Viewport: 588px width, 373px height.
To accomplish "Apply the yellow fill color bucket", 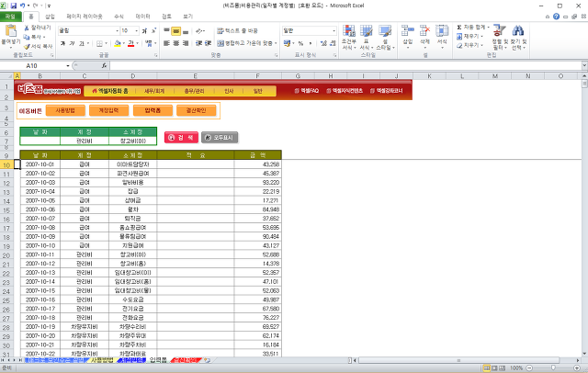I will click(118, 43).
